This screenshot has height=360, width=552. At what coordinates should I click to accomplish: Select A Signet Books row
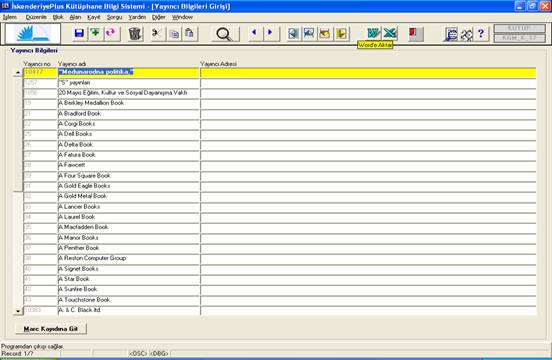[128, 269]
